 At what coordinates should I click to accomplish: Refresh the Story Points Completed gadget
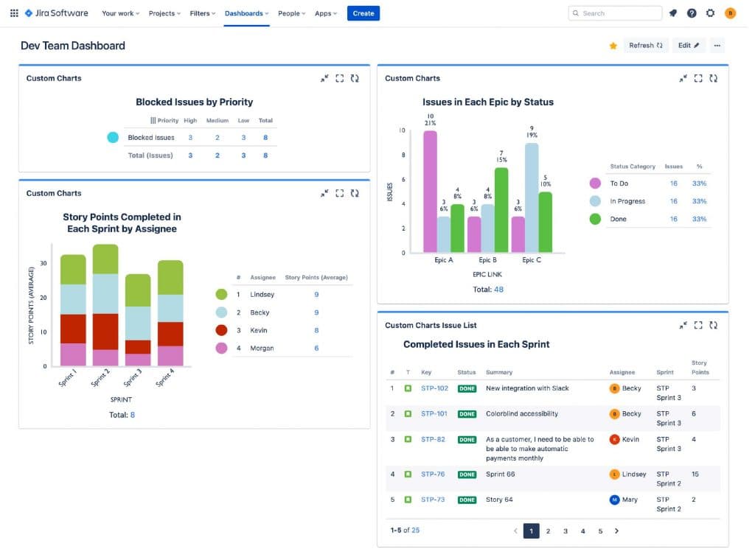(x=355, y=193)
